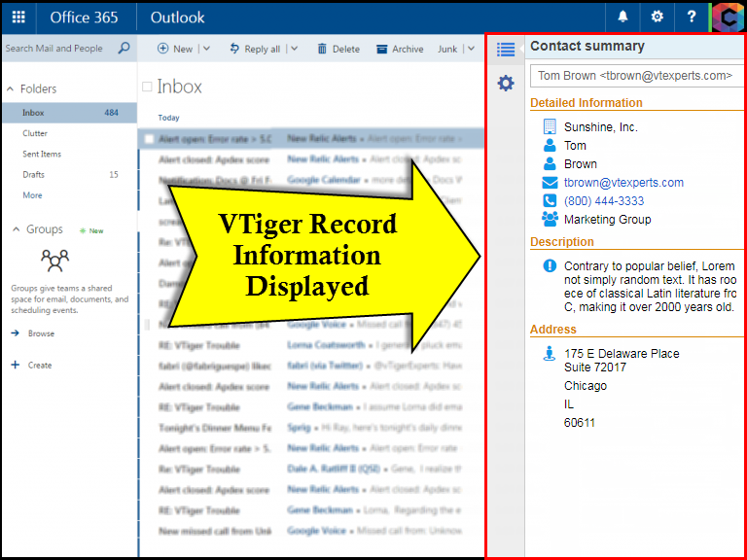Image resolution: width=747 pixels, height=560 pixels.
Task: Tick checkbox of first Alert open message
Action: tap(149, 139)
